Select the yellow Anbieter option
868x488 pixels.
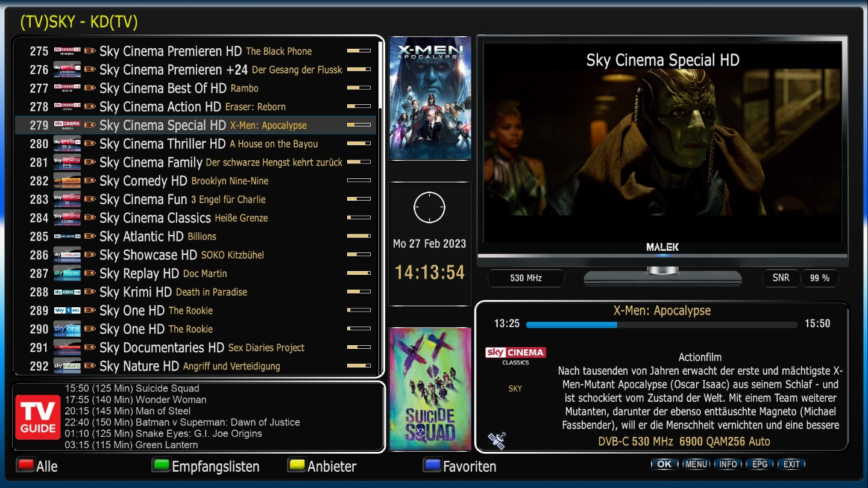322,466
